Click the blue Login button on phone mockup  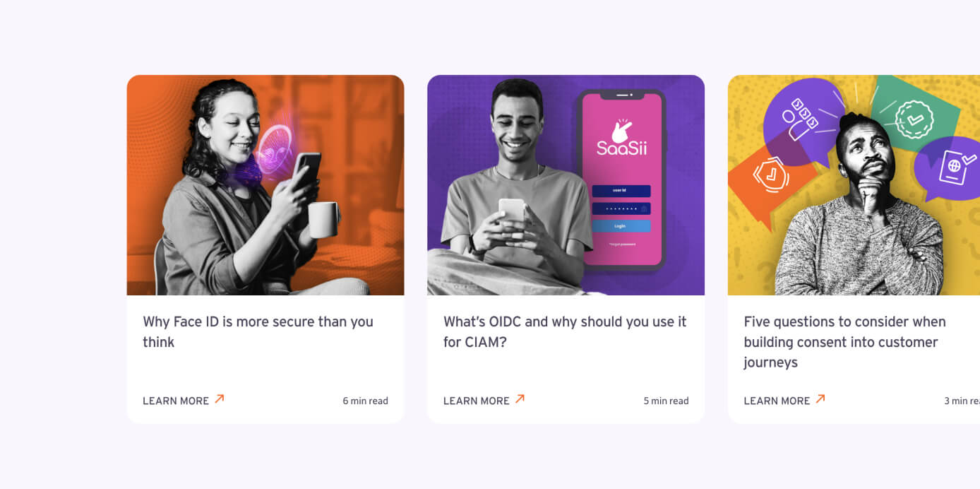click(x=621, y=226)
